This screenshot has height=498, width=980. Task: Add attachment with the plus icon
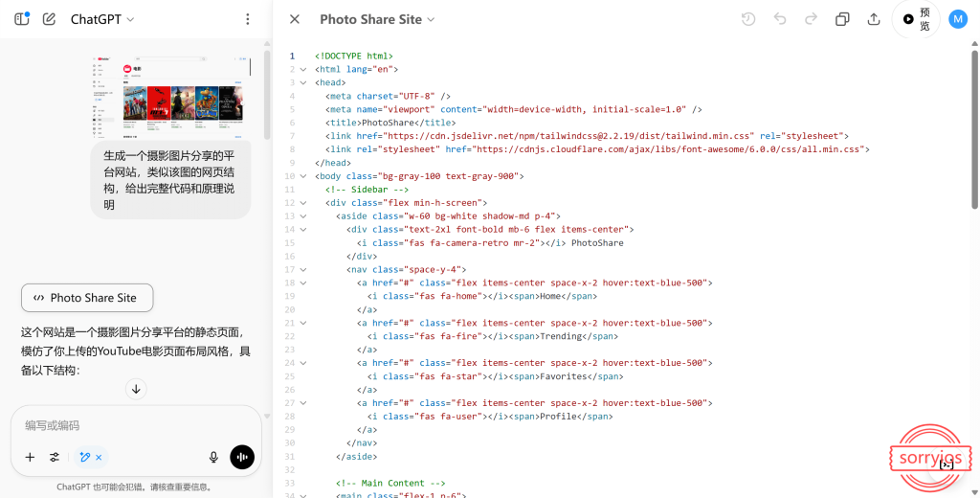click(x=30, y=458)
